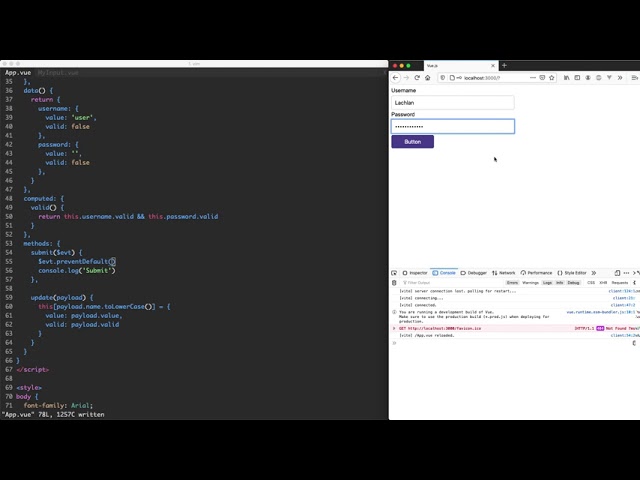640x480 pixels.
Task: Switch to MyInput.vue tab in editor
Action: [x=58, y=73]
